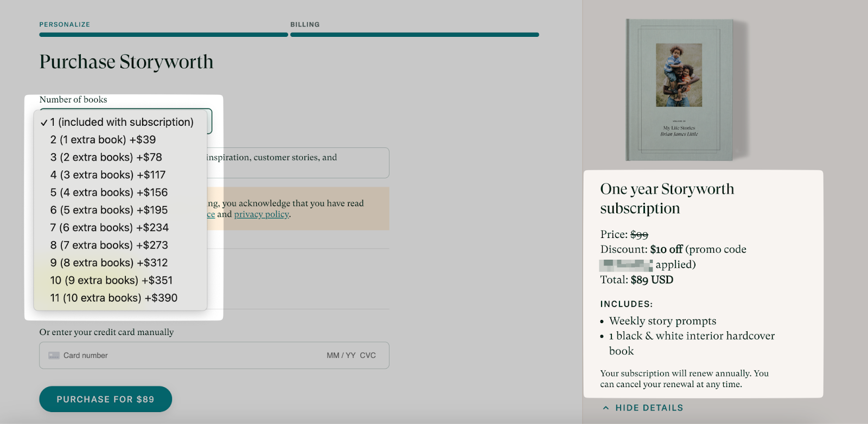Go to the PERSONALIZE step
The width and height of the screenshot is (868, 424).
tap(65, 24)
